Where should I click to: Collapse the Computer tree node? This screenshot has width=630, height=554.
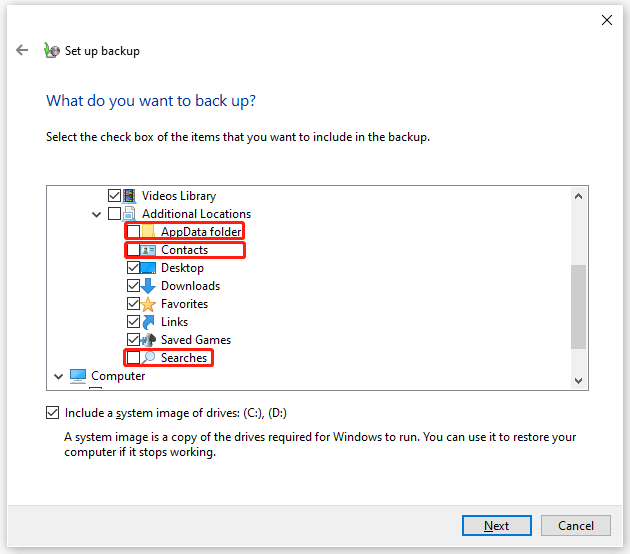click(56, 377)
